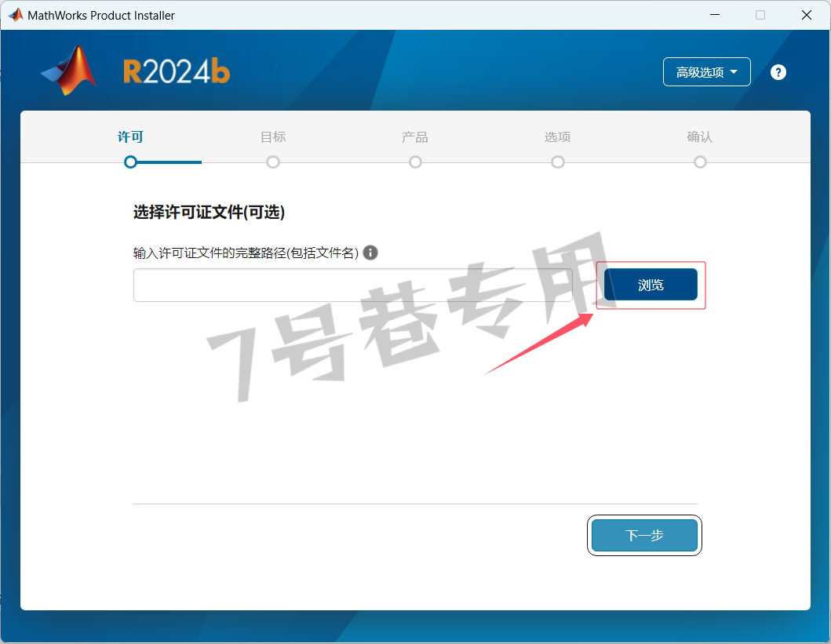This screenshot has width=831, height=644.
Task: Select the 选项 step label
Action: (x=558, y=137)
